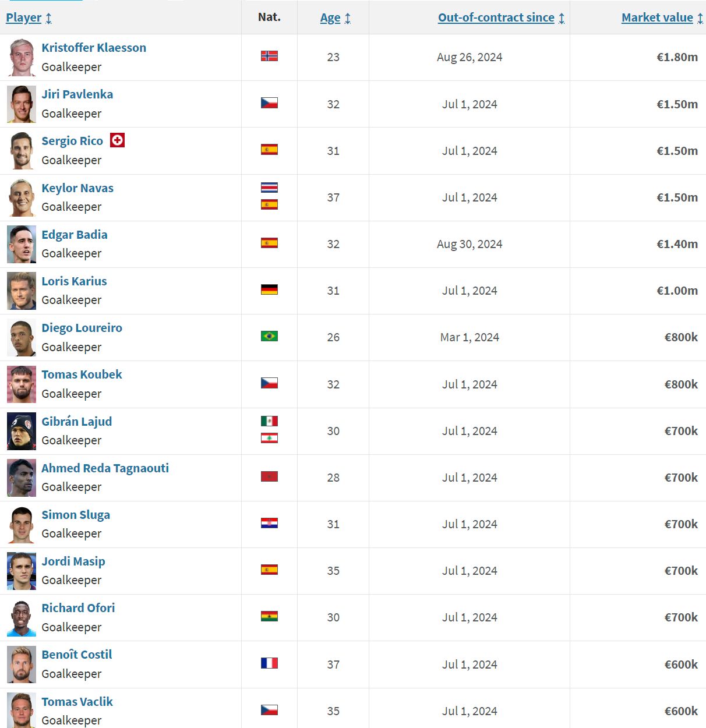Open Tomas Vaclik's profile link
706x728 pixels.
77,702
